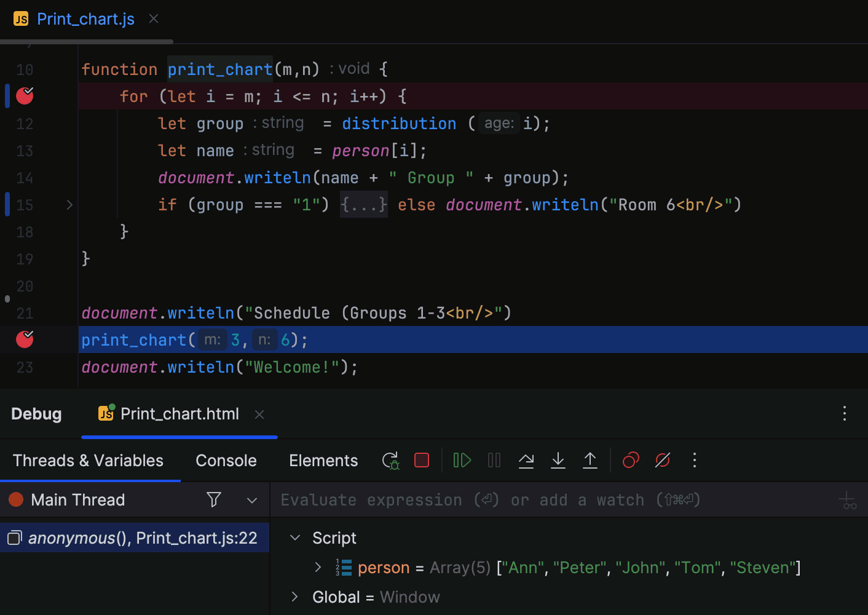Image resolution: width=868 pixels, height=615 pixels.
Task: Filter frames with the filter icon
Action: pyautogui.click(x=213, y=500)
